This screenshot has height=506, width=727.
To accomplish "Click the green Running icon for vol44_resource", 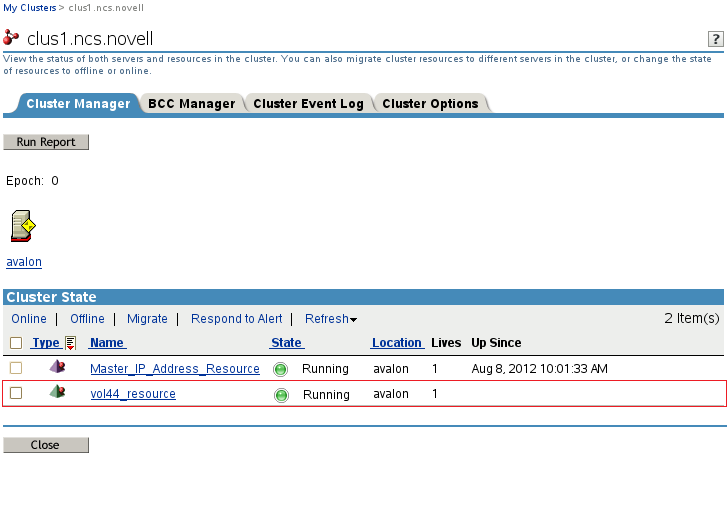I will [281, 394].
